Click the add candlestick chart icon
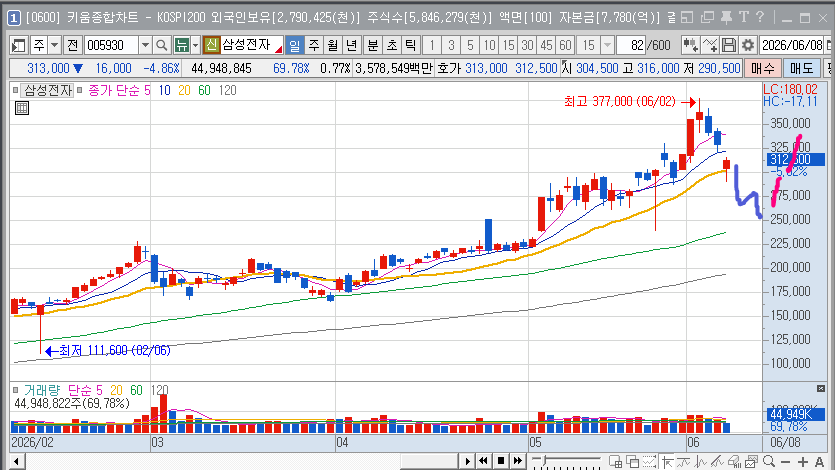The width and height of the screenshot is (835, 470). click(690, 45)
